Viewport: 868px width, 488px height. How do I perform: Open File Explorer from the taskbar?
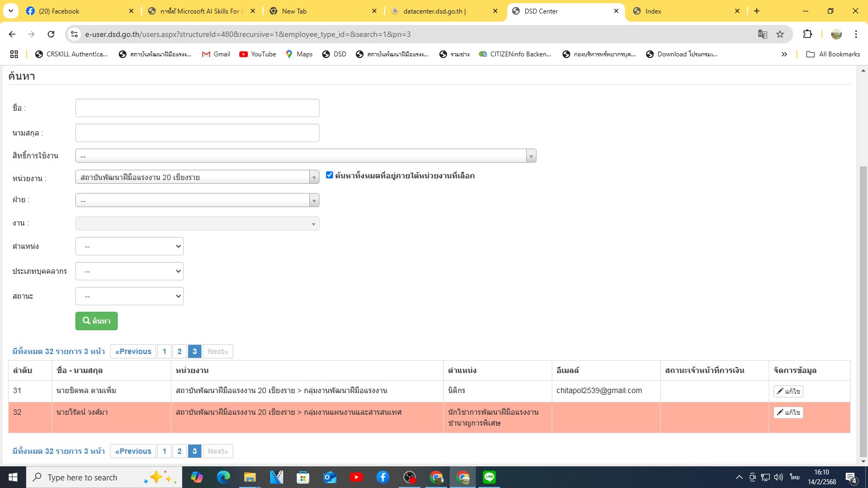[250, 477]
